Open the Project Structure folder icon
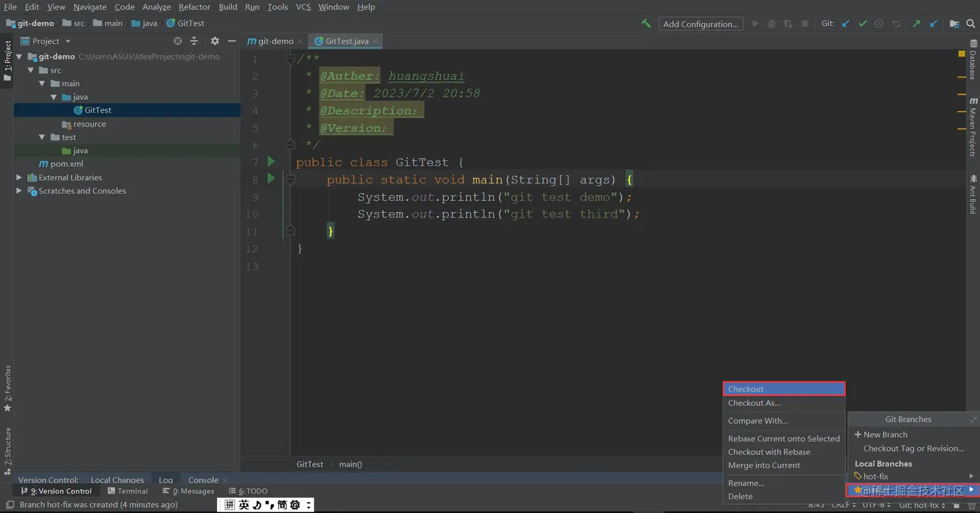This screenshot has width=980, height=513. pyautogui.click(x=954, y=23)
